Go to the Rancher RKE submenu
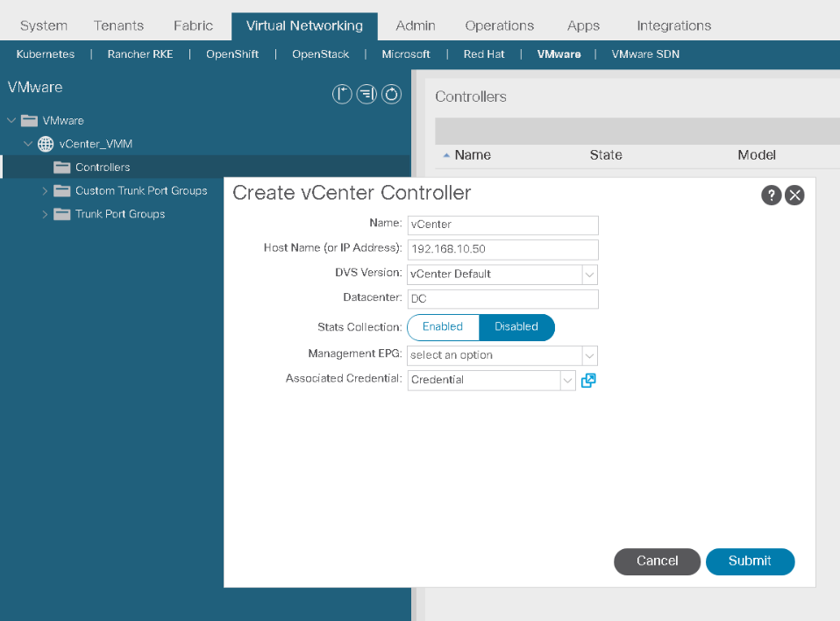 click(140, 54)
